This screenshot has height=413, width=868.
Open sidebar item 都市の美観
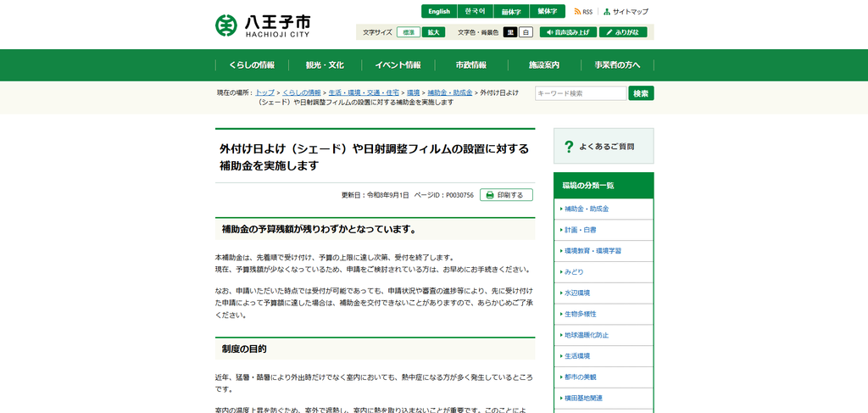(604, 377)
